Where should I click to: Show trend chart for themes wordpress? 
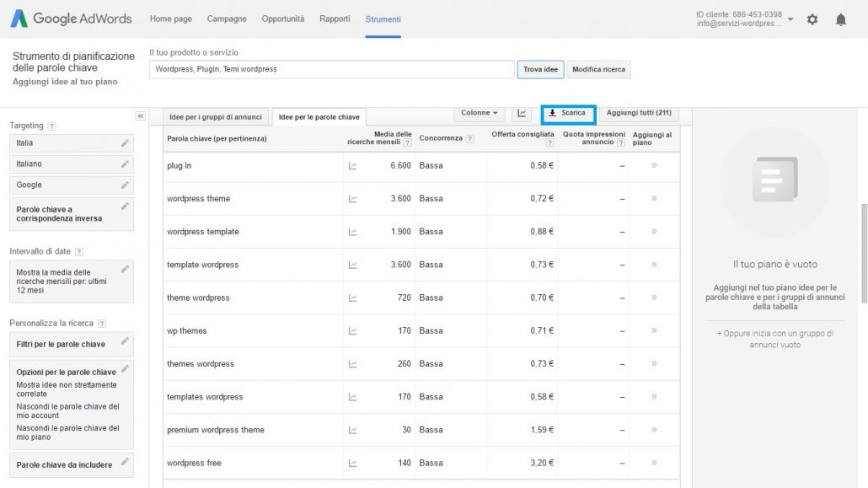click(352, 364)
